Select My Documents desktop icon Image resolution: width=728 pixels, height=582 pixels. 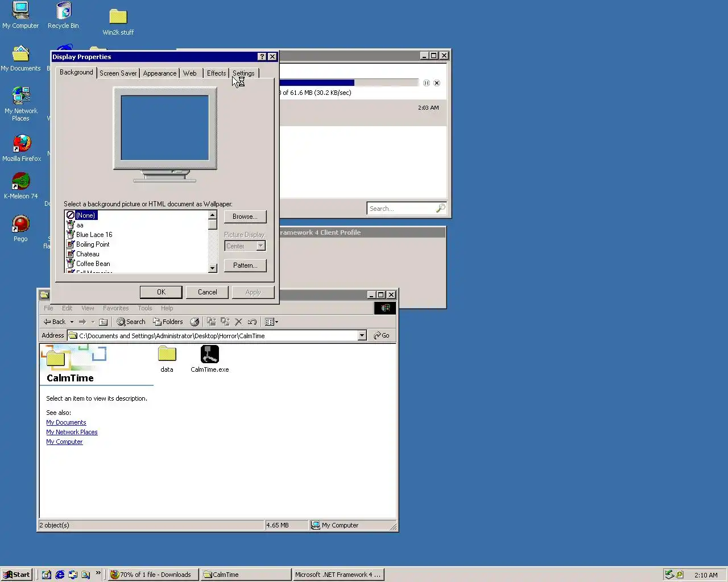coord(20,58)
